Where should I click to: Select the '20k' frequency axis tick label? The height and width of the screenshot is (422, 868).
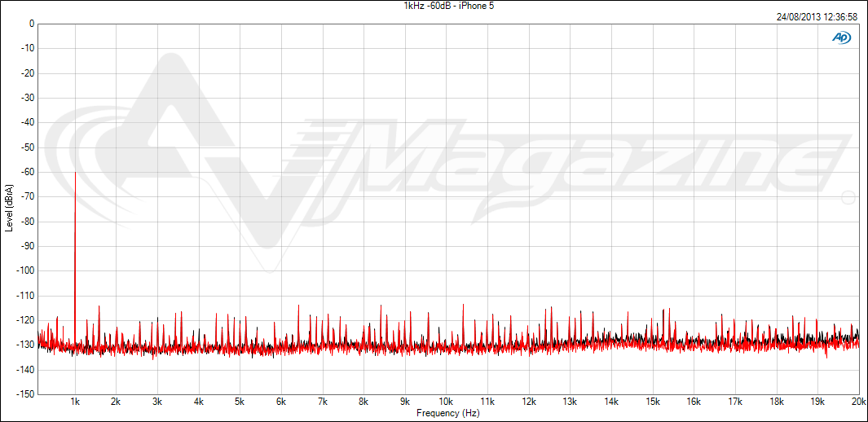[x=858, y=401]
